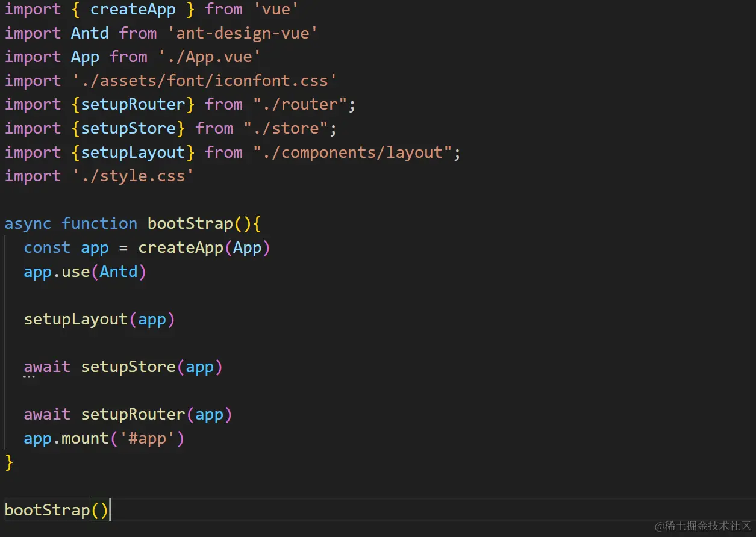Click the closing brace of the bootStrap function
The width and height of the screenshot is (756, 537).
coord(9,462)
